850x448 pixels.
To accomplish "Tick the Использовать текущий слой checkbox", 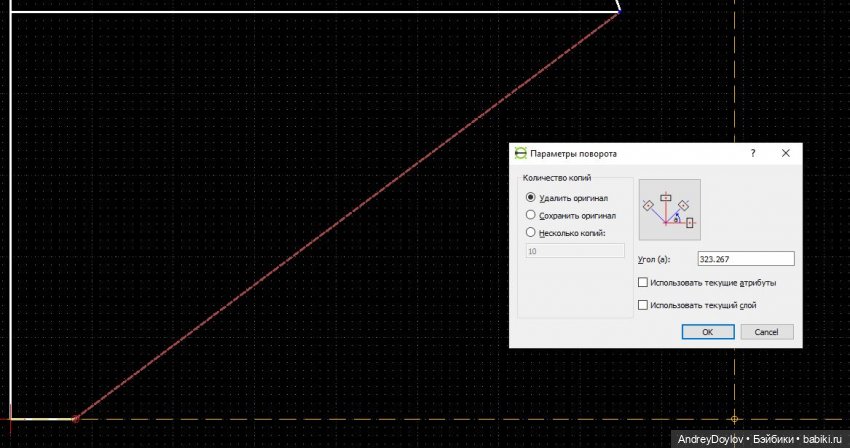I will pos(642,305).
